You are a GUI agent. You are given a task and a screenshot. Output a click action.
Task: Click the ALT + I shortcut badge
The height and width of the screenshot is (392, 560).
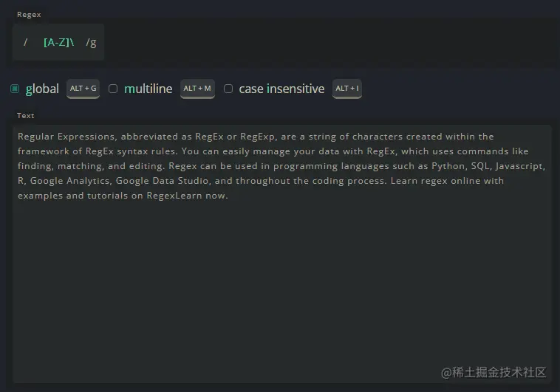pos(346,89)
